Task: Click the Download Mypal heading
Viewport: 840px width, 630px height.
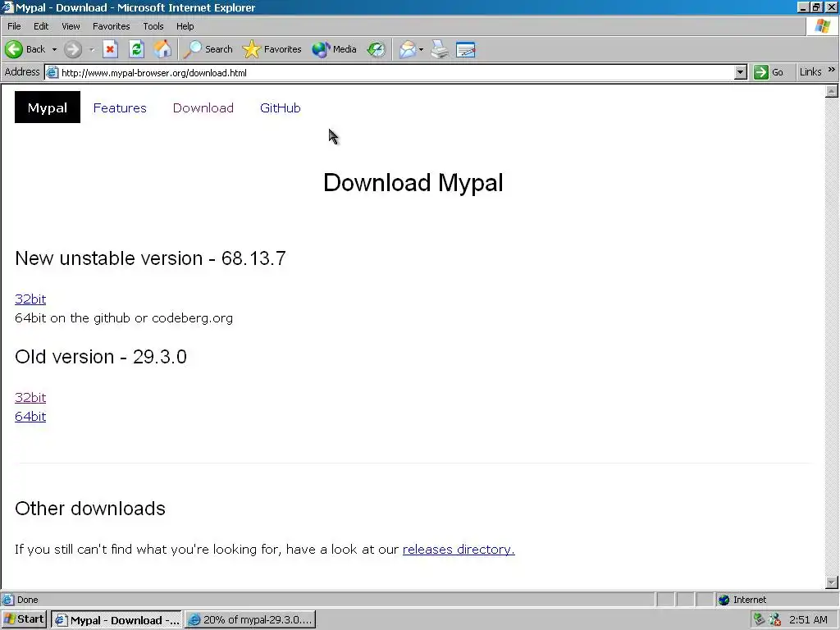Action: pyautogui.click(x=413, y=183)
